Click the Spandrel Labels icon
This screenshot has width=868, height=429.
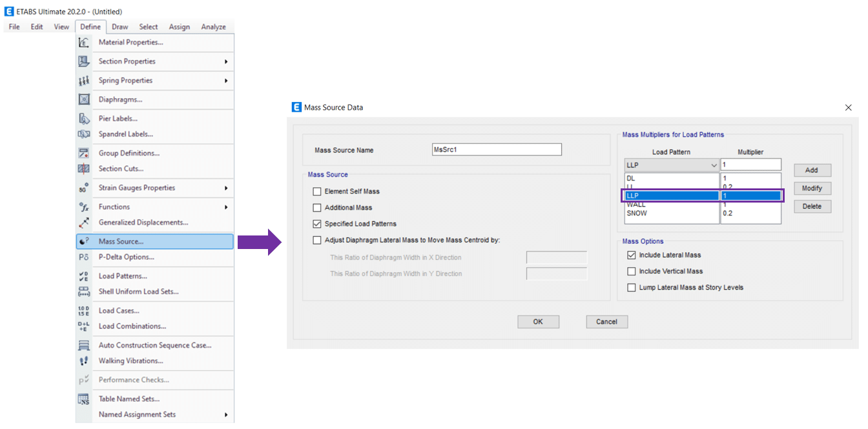coord(84,134)
